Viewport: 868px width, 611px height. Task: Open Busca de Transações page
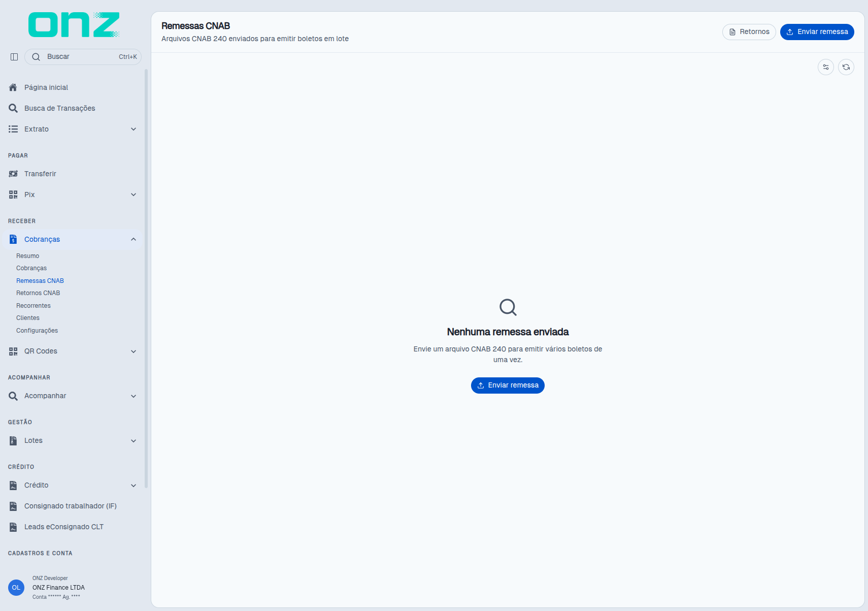(x=73, y=108)
